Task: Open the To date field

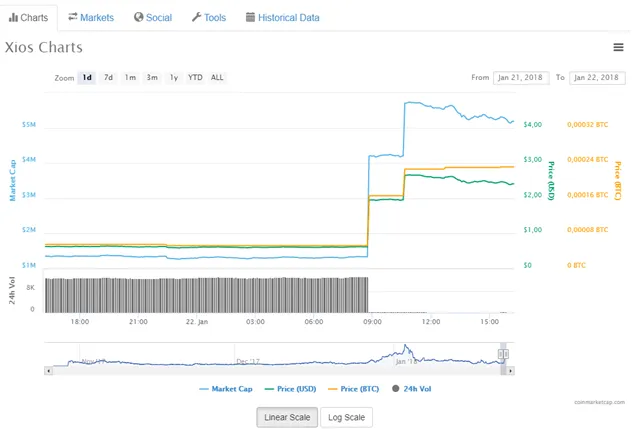Action: point(597,77)
